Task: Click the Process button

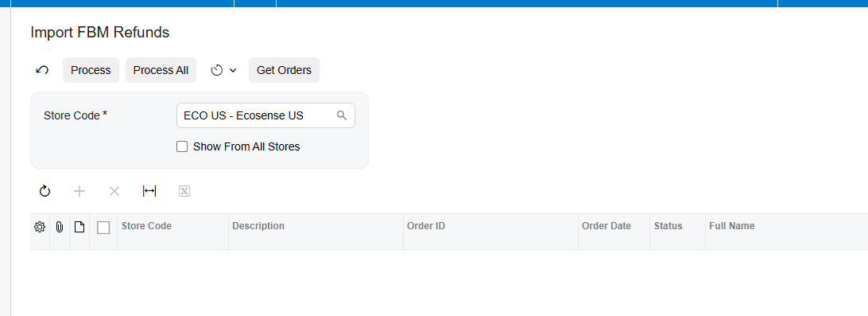Action: point(91,70)
